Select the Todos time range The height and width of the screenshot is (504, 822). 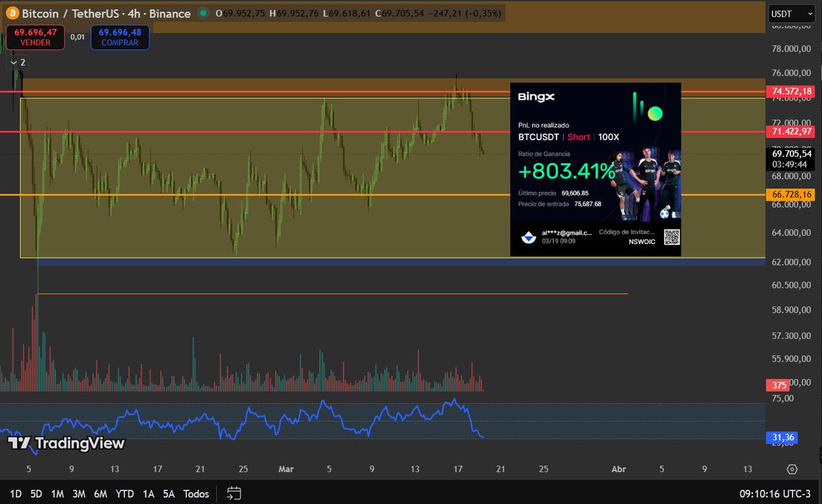(x=196, y=494)
